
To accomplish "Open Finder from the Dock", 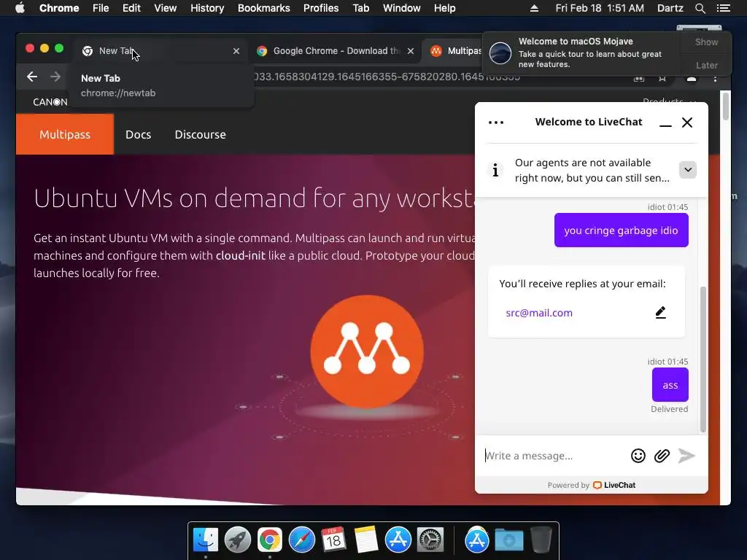I will point(206,540).
